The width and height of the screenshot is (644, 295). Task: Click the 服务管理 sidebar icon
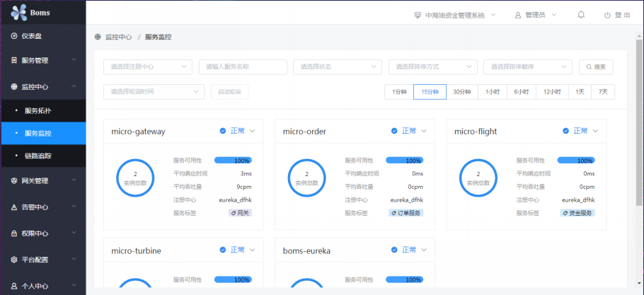click(x=14, y=60)
